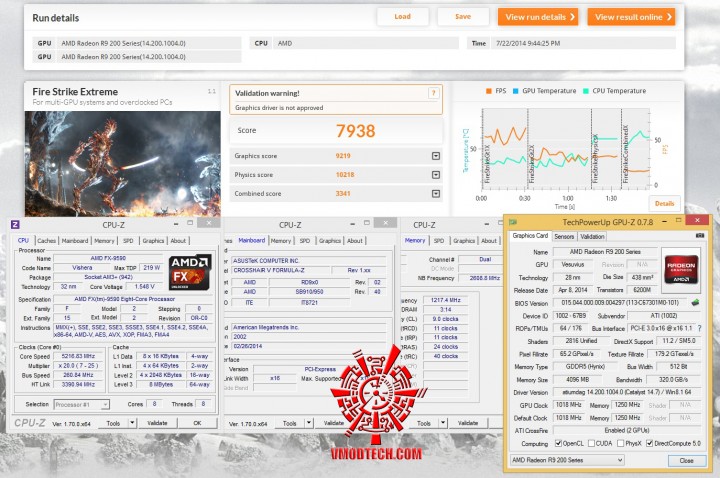Maximize the Mainboard CPU-Z window
Image resolution: width=720 pixels, height=478 pixels.
[366, 223]
